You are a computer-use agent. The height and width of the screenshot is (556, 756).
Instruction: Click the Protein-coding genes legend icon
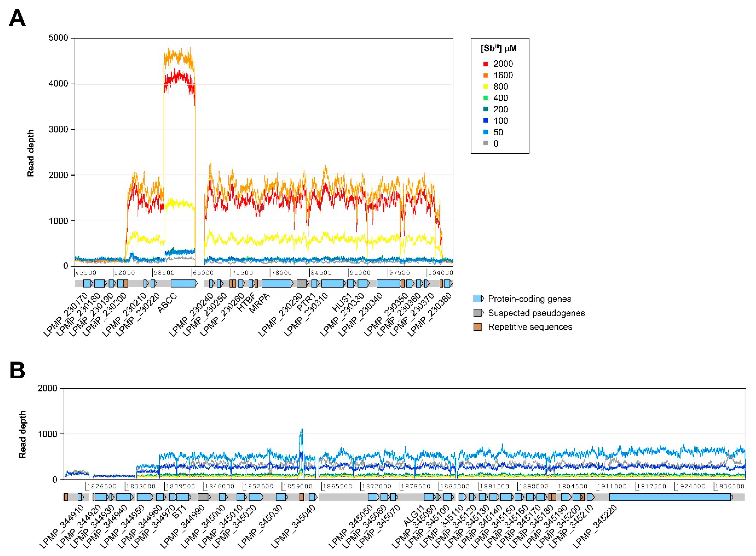pyautogui.click(x=478, y=299)
